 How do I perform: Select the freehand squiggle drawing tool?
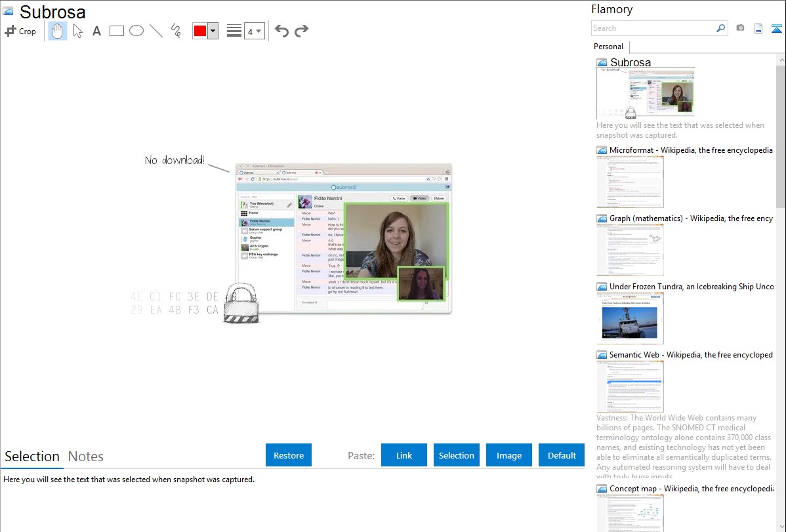[x=176, y=31]
